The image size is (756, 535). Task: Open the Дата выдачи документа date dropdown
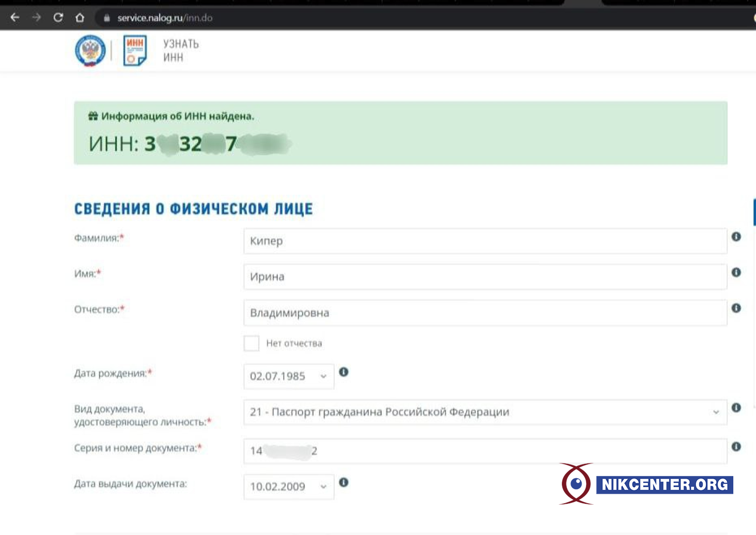point(288,487)
